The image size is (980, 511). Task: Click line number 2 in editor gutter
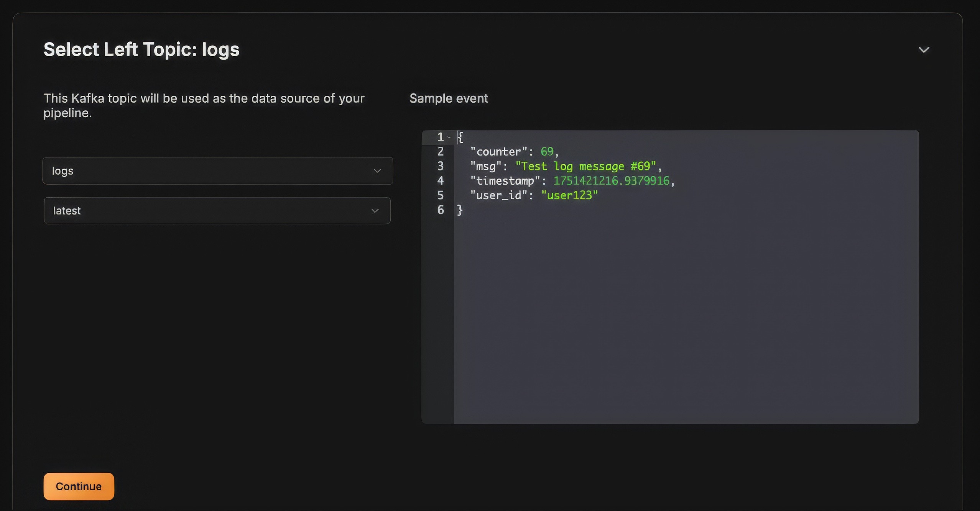[441, 152]
